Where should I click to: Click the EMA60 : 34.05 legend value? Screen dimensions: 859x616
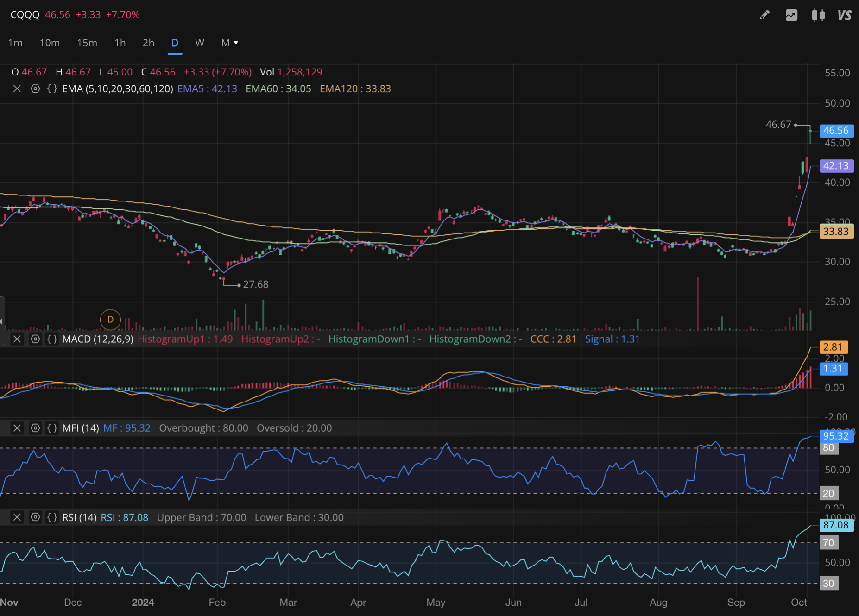(278, 88)
